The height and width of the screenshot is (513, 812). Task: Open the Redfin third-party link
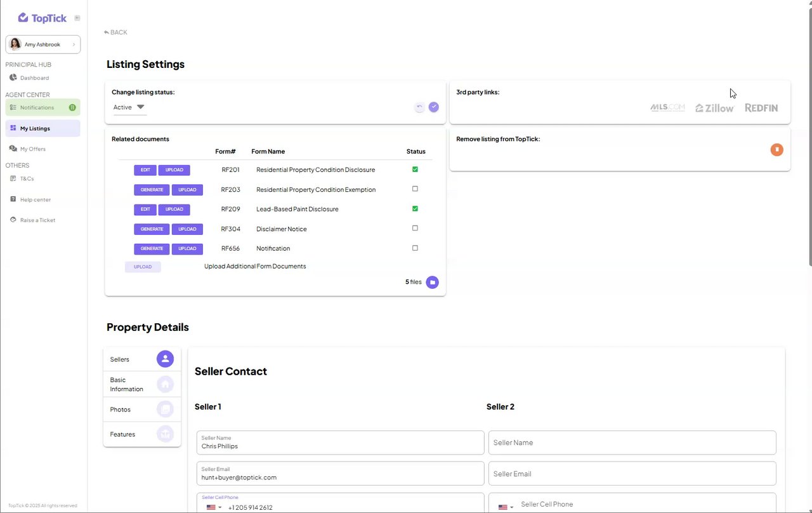pyautogui.click(x=761, y=108)
